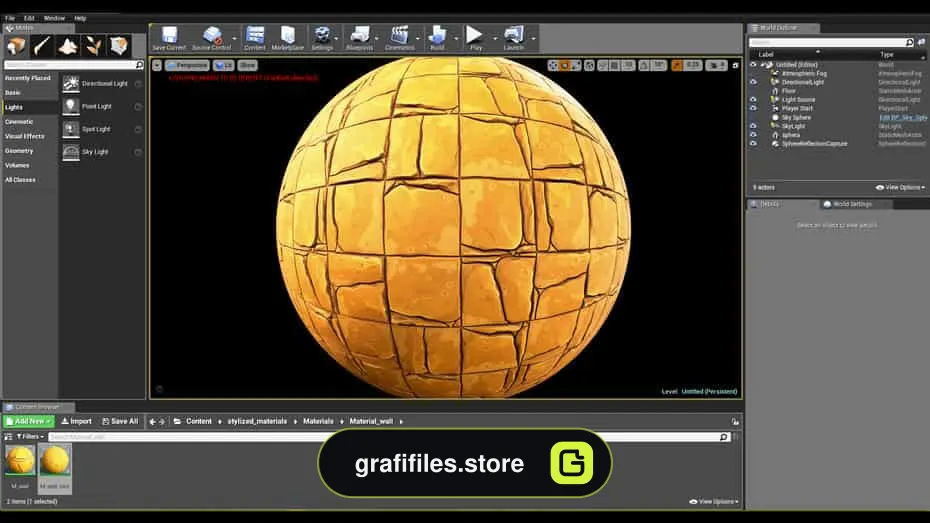Screen dimensions: 930x523
Task: Open the viewport Show menu
Action: click(x=247, y=65)
